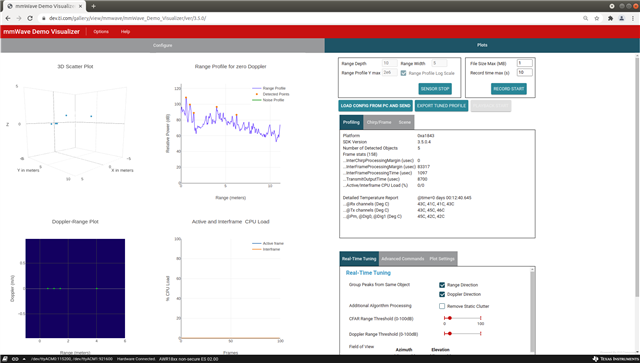
Task: Open the Help menu
Action: [125, 31]
